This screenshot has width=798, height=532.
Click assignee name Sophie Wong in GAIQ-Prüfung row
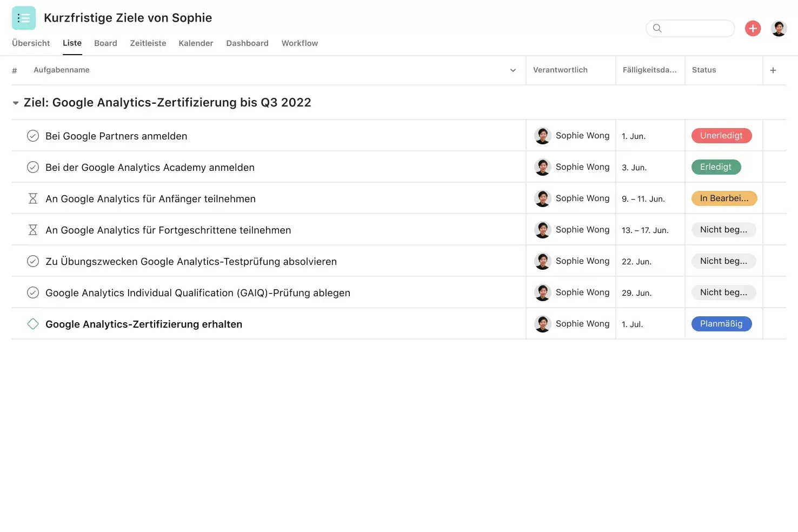(582, 292)
